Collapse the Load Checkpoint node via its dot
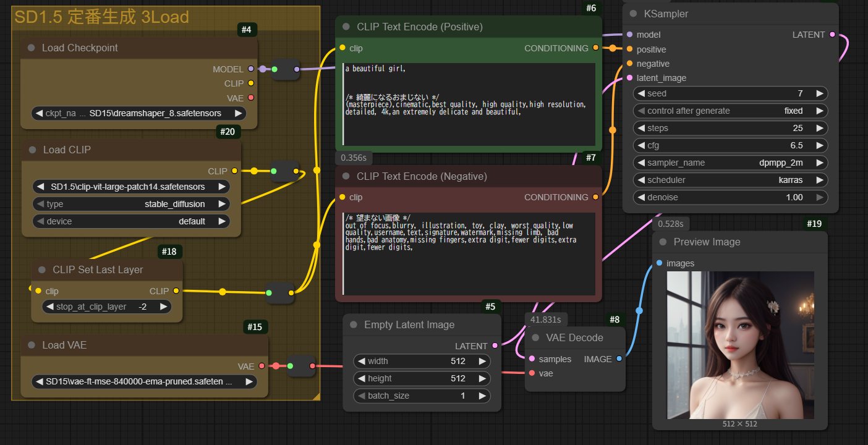Image resolution: width=868 pixels, height=445 pixels. (x=32, y=48)
